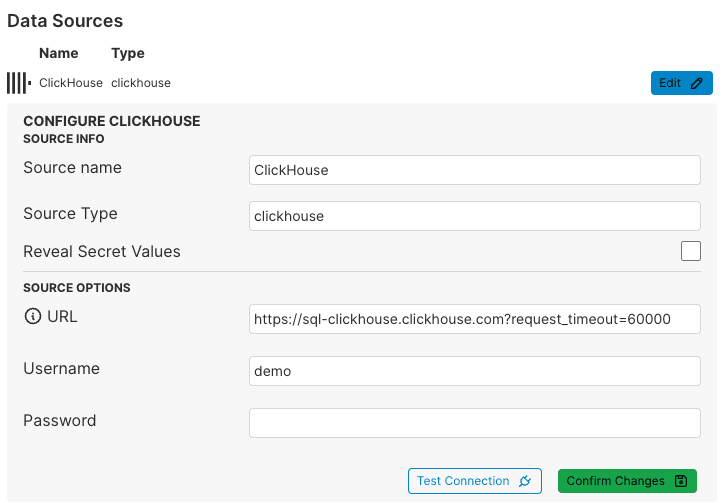This screenshot has width=722, height=503.
Task: Click the clickhouse type value in the row
Action: pos(141,83)
